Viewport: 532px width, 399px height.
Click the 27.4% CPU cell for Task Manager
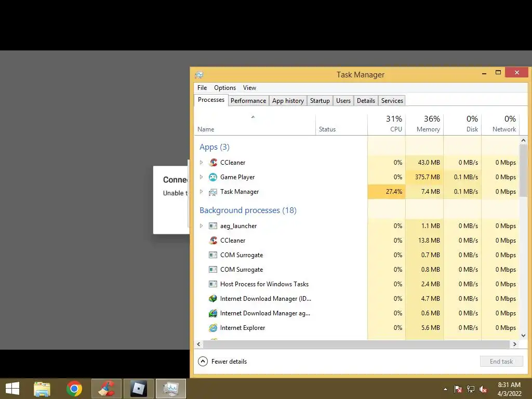pyautogui.click(x=387, y=192)
